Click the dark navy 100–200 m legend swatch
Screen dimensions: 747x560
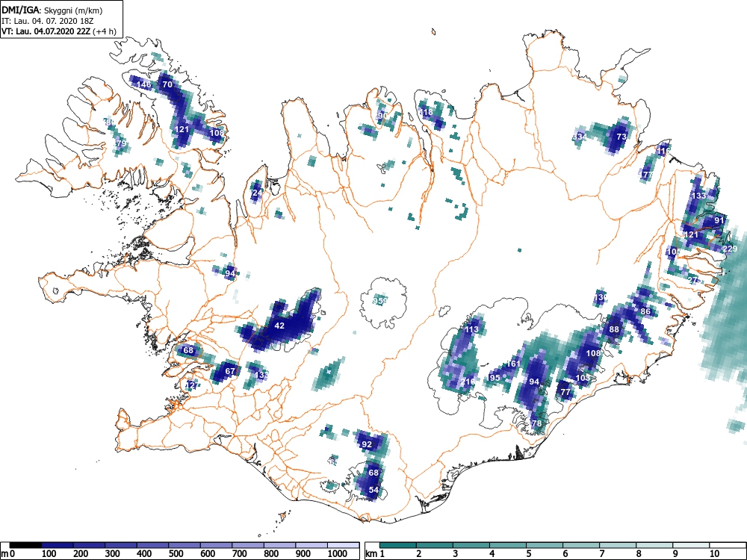[x=58, y=545]
